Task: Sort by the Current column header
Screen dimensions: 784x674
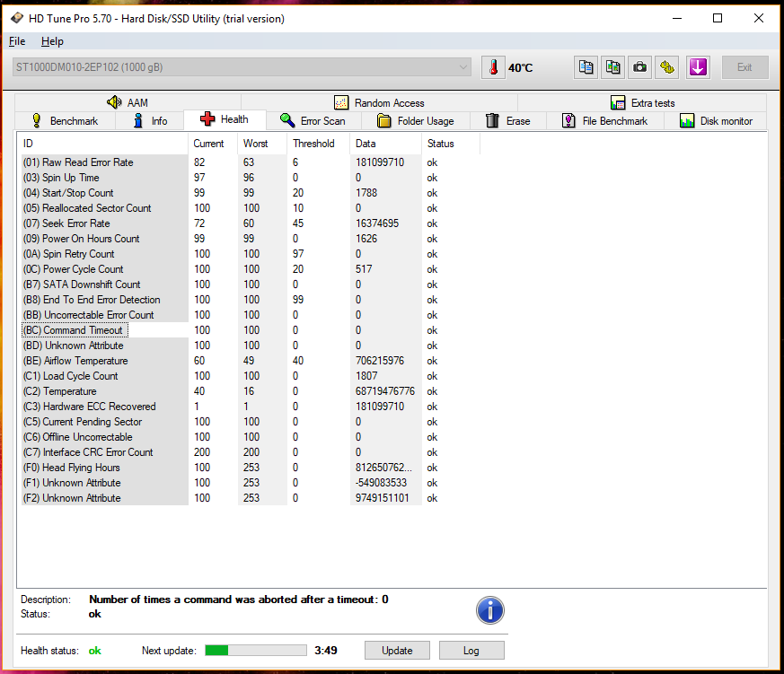Action: pyautogui.click(x=213, y=144)
